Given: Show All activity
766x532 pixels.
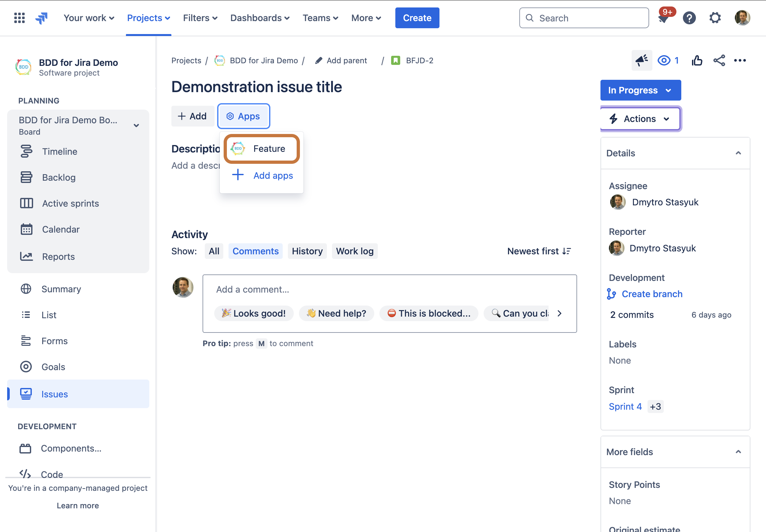Looking at the screenshot, I should pyautogui.click(x=214, y=251).
